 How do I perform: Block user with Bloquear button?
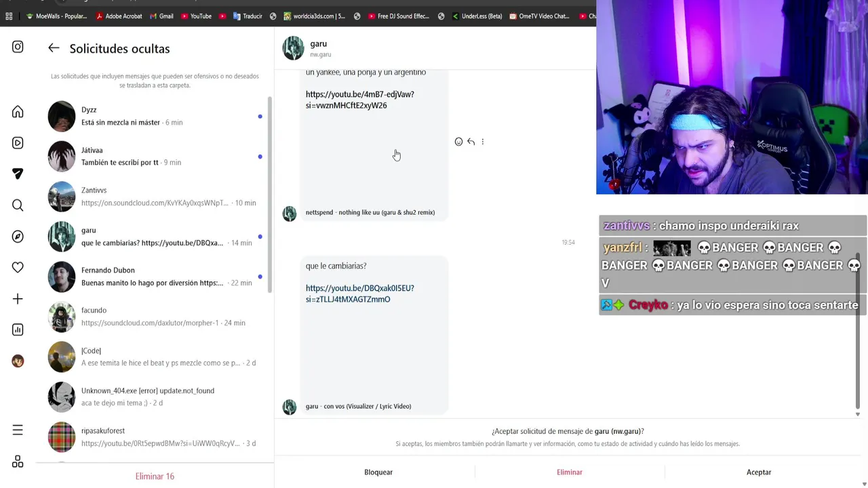pyautogui.click(x=378, y=472)
